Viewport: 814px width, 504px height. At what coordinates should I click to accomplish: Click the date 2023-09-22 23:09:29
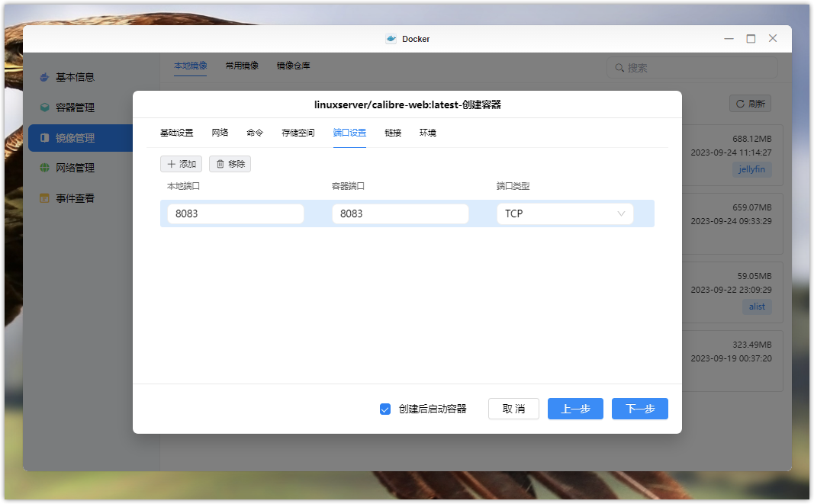pyautogui.click(x=732, y=290)
